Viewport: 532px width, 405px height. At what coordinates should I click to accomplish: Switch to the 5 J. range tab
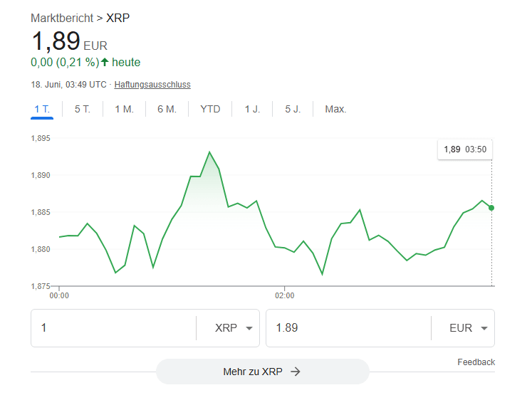click(x=293, y=109)
